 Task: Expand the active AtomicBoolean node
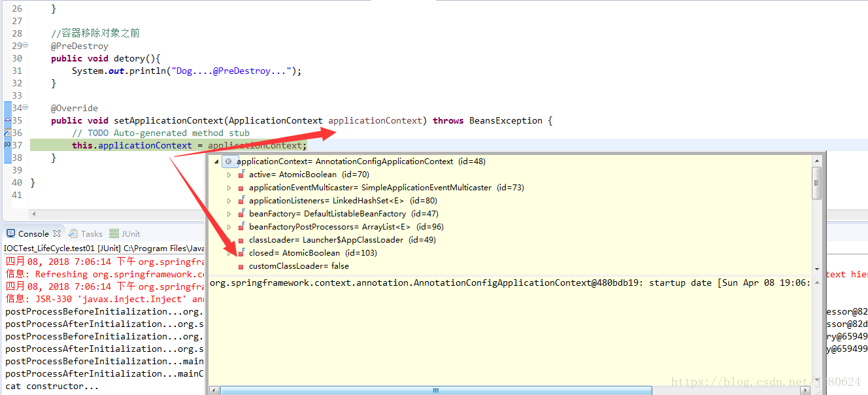(229, 175)
